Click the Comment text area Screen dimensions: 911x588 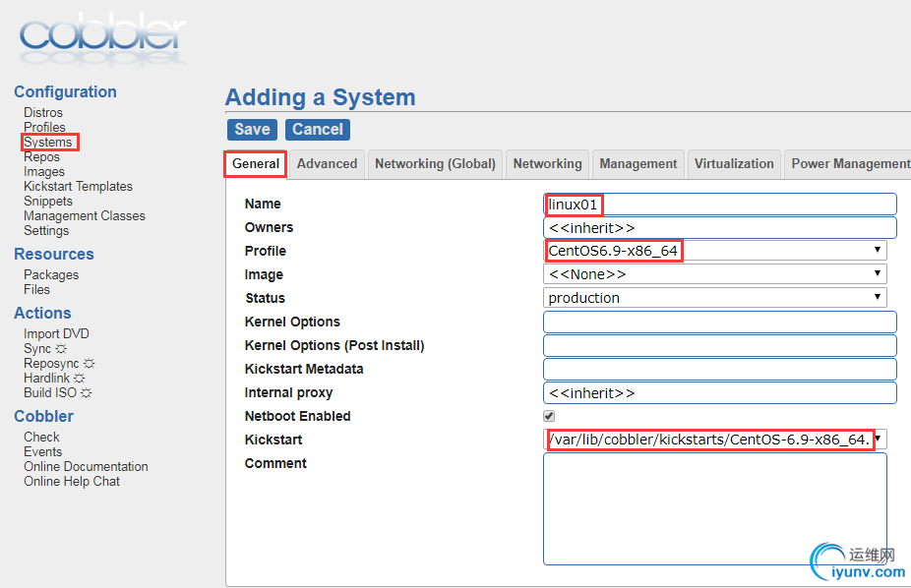[715, 509]
